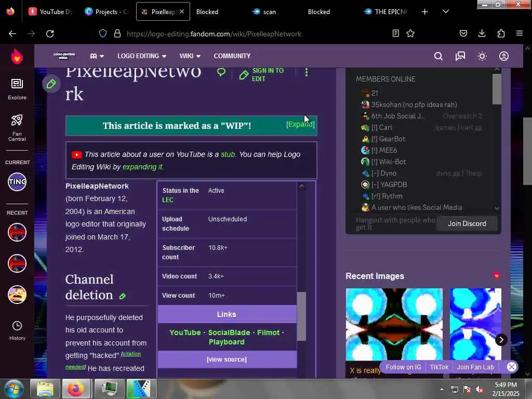Expand the WIKI dropdown menu
This screenshot has height=399, width=532.
tap(190, 56)
